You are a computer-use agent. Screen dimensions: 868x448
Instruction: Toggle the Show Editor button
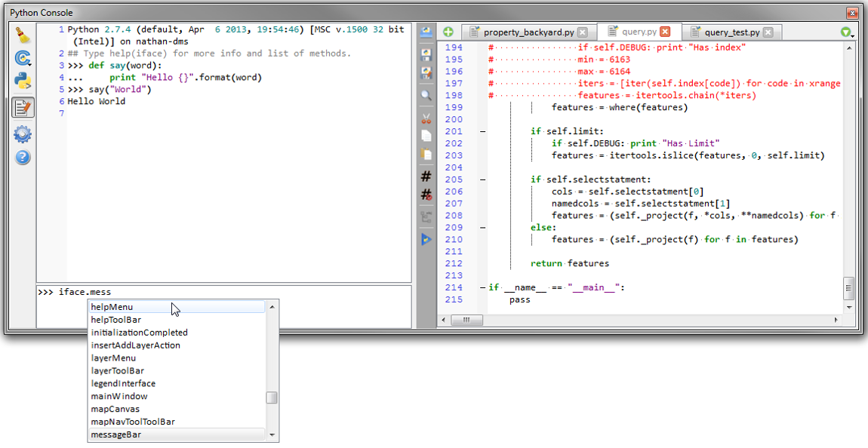coord(23,108)
